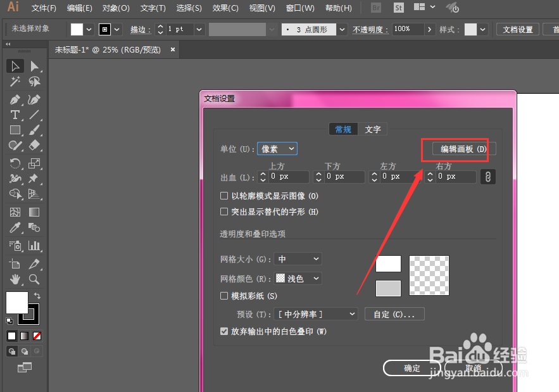Select the Blend tool
The height and width of the screenshot is (392, 559).
point(34,227)
